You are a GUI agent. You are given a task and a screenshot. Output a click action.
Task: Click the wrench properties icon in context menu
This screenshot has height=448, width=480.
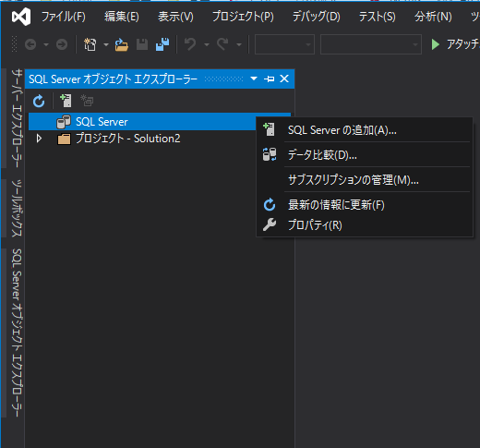pyautogui.click(x=270, y=224)
